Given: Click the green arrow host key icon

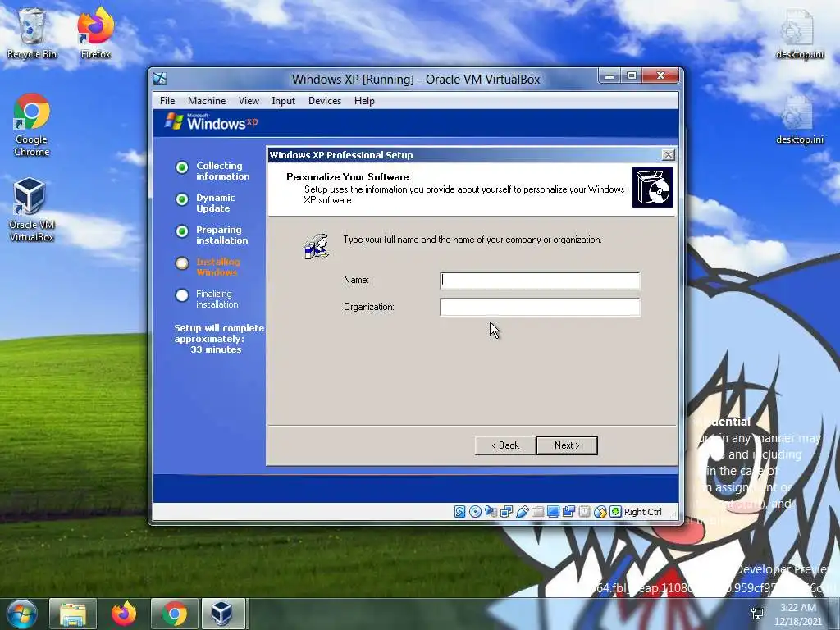Looking at the screenshot, I should [615, 512].
